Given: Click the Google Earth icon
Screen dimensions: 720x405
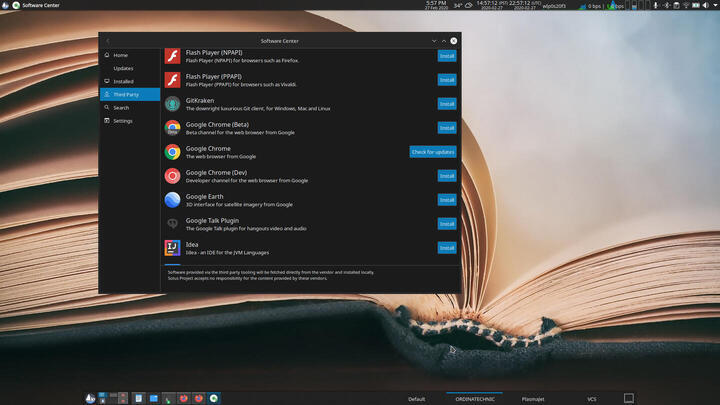Looking at the screenshot, I should [173, 200].
